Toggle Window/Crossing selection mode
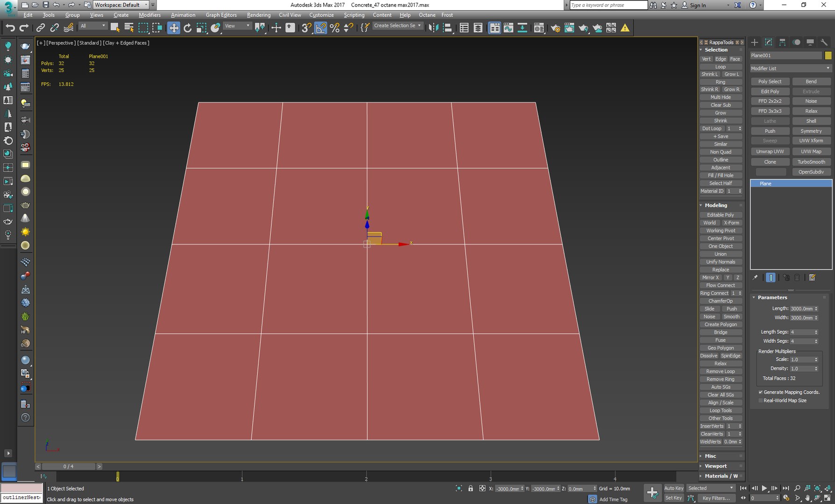The image size is (835, 504). pos(157,28)
